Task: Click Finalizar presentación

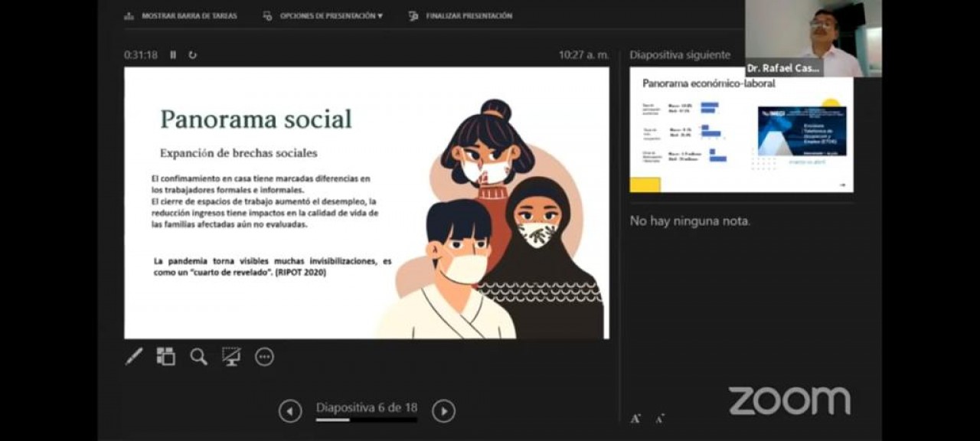Action: pos(460,15)
